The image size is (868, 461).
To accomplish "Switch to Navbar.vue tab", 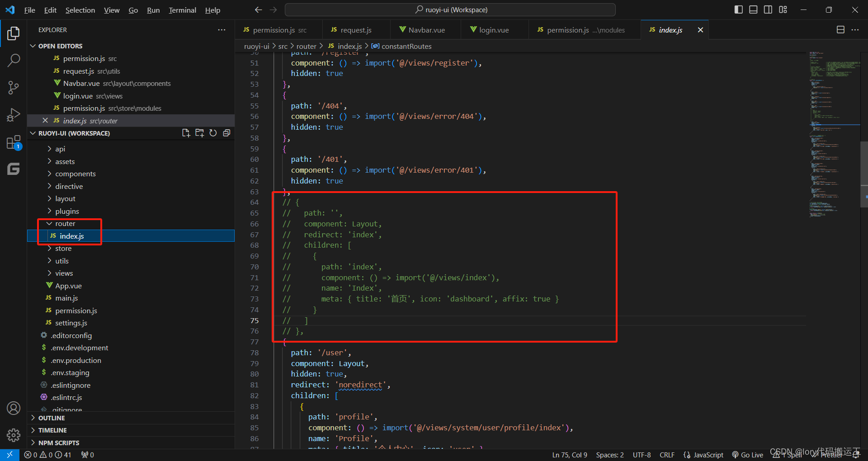I will coord(426,30).
